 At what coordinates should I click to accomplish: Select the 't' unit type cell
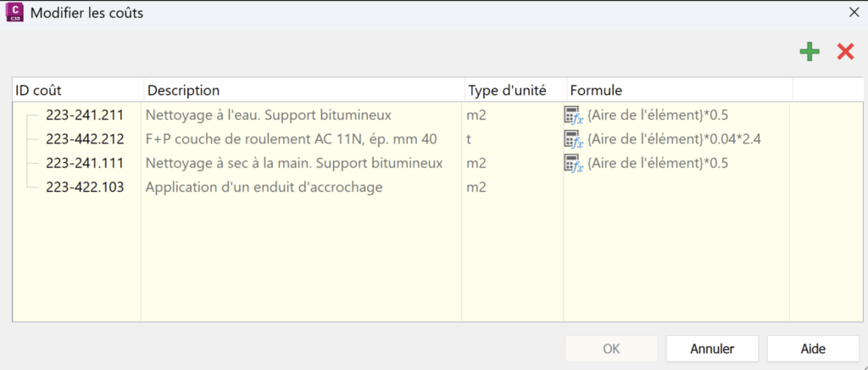470,139
